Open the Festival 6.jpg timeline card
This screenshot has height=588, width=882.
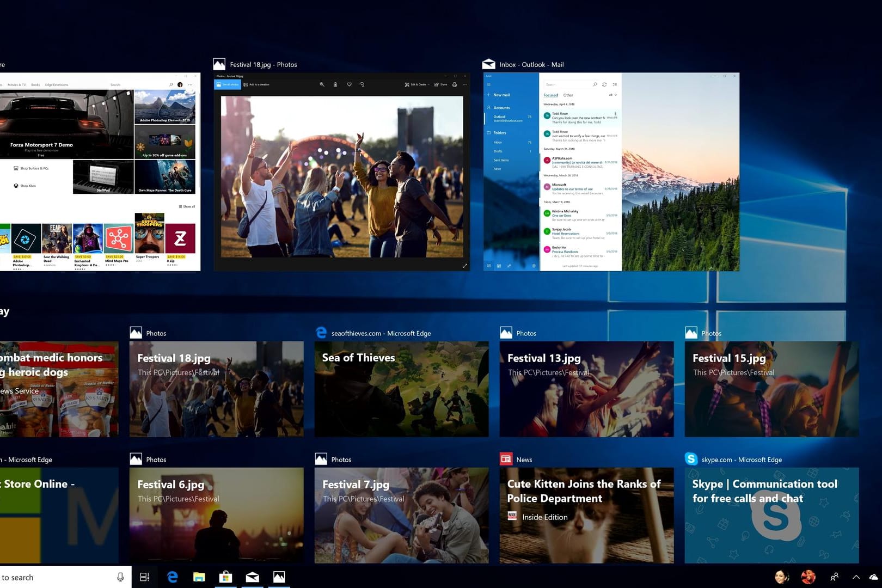216,515
